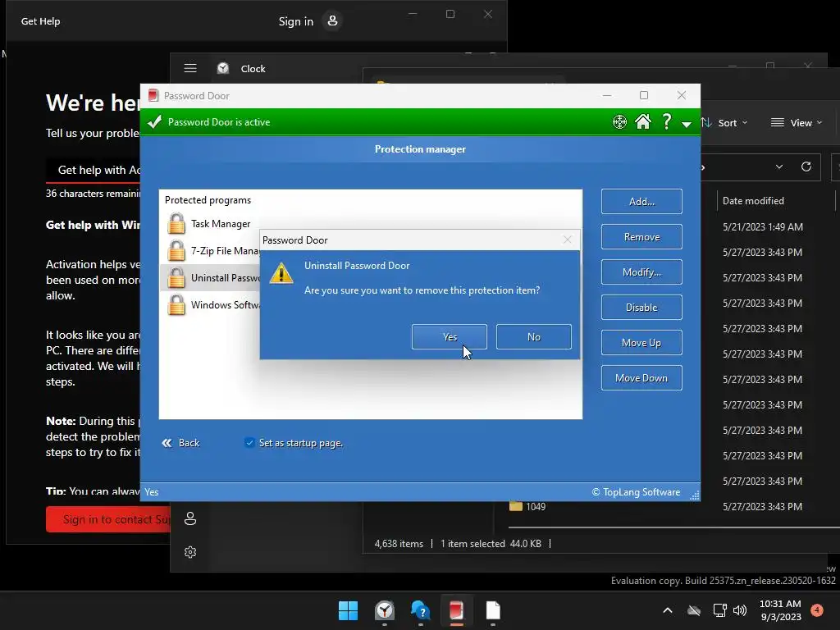Click the Windows Software padlock icon
Image resolution: width=840 pixels, height=630 pixels.
176,304
